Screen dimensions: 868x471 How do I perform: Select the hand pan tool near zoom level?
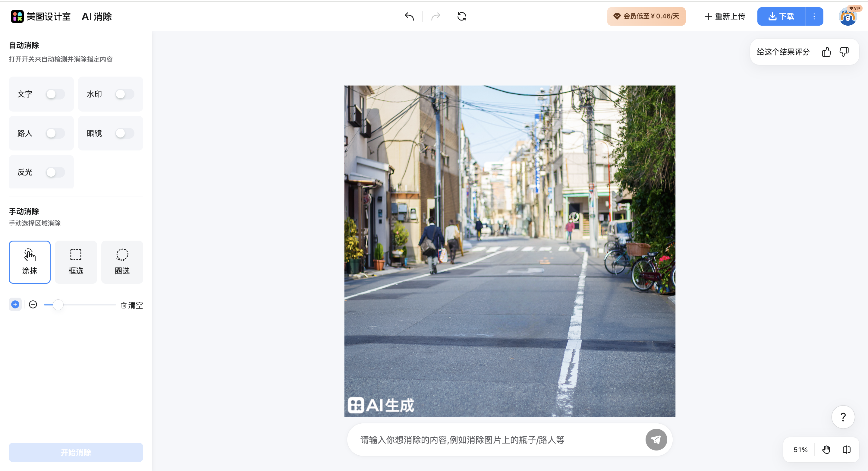(826, 449)
